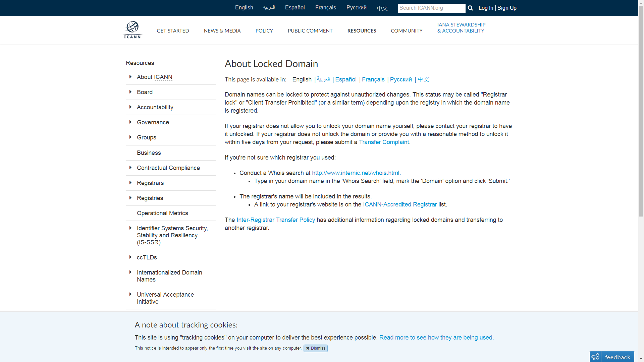Expand the Board sidebar arrow
Screen dimensions: 644x362
130,92
